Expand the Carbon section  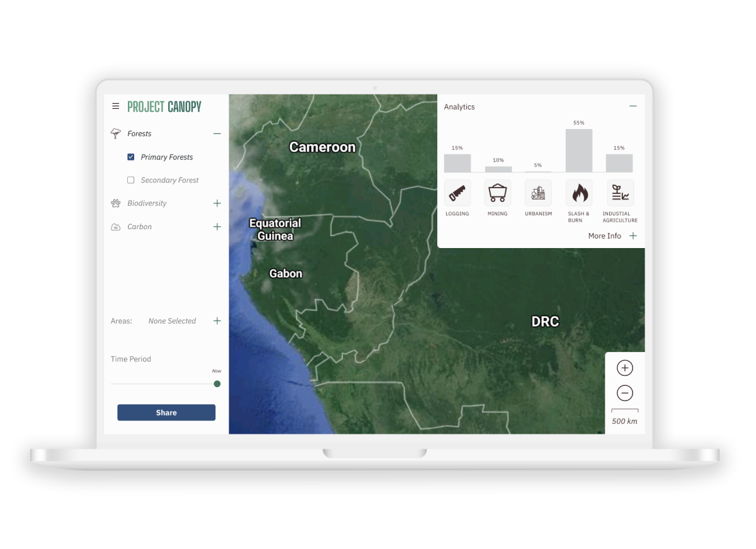coord(217,227)
